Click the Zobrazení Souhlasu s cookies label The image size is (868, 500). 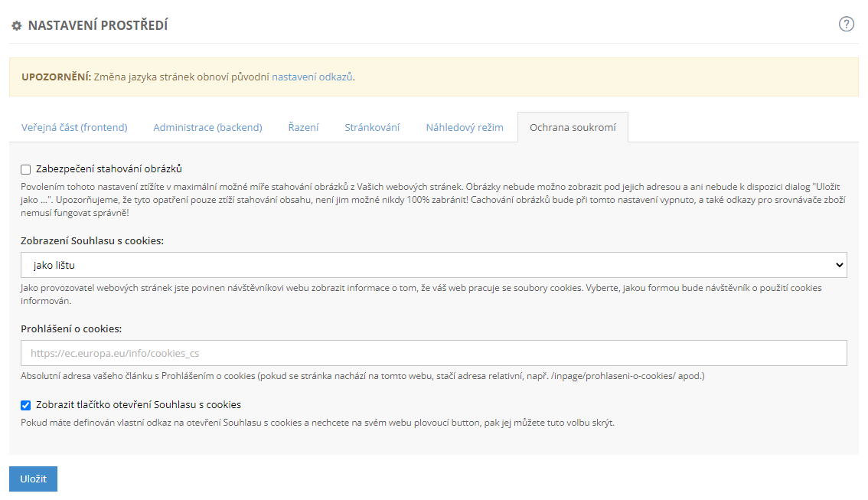(93, 240)
